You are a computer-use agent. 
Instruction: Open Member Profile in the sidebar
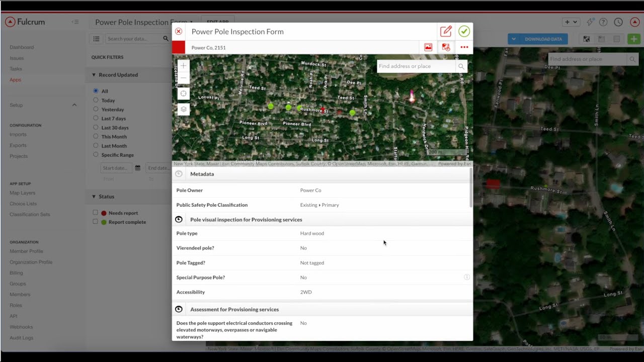(26, 251)
